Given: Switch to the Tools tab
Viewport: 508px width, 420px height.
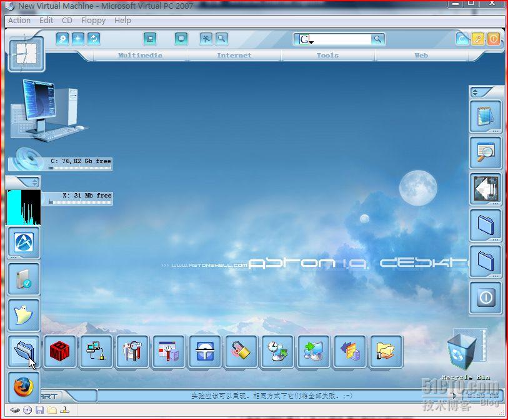Looking at the screenshot, I should tap(327, 56).
